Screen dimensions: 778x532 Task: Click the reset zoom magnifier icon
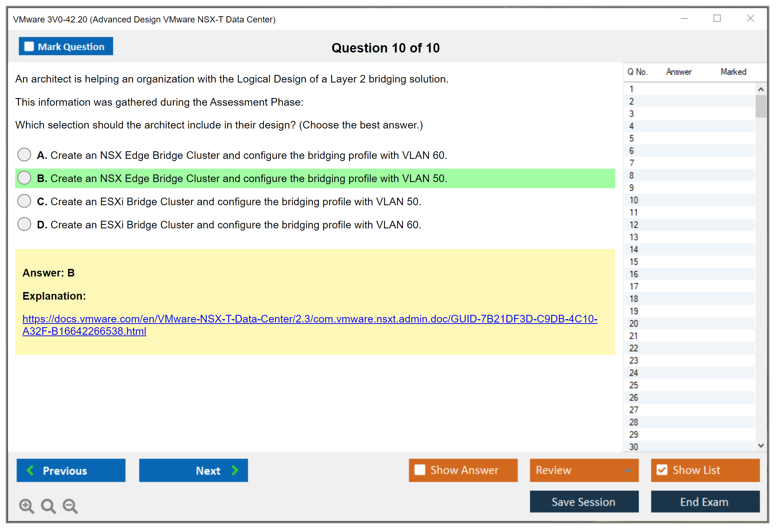pyautogui.click(x=48, y=506)
